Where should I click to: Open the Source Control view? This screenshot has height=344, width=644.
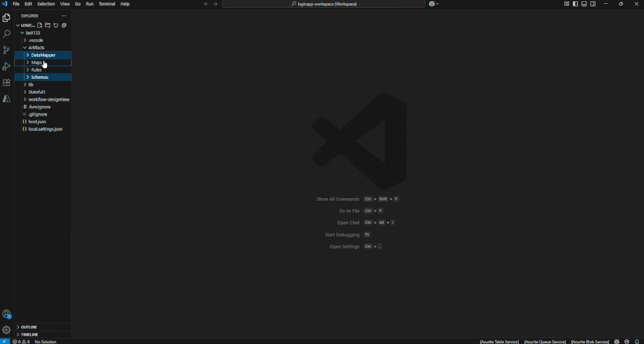click(x=6, y=50)
